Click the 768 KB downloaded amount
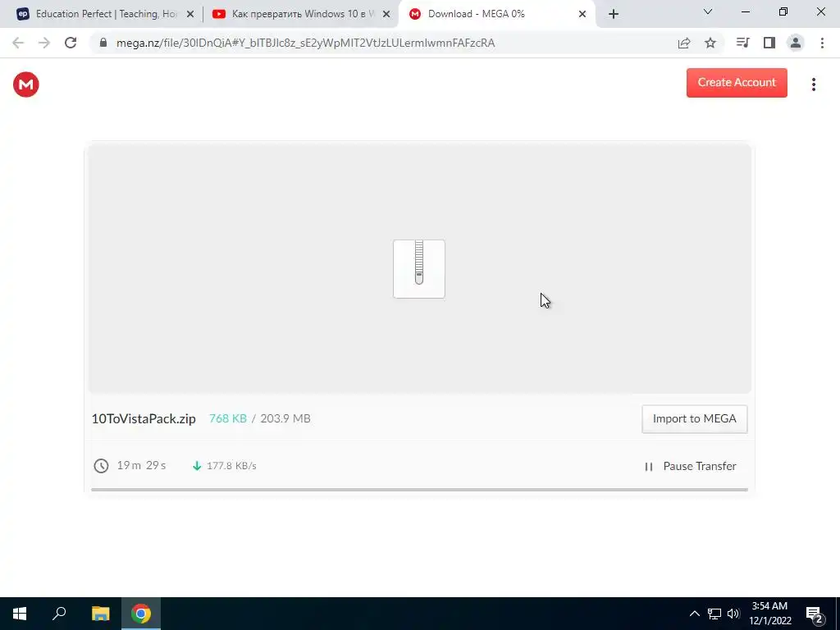840x630 pixels. click(x=228, y=418)
